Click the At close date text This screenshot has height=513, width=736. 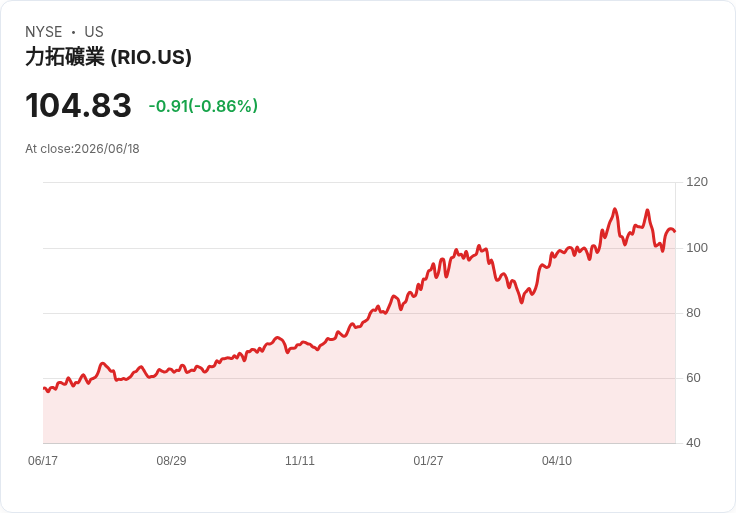82,149
